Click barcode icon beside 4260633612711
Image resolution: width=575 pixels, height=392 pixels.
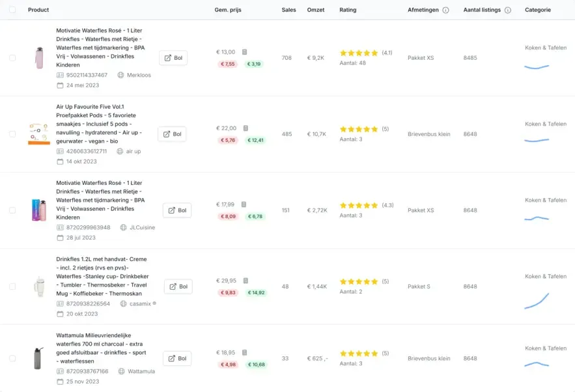(60, 152)
